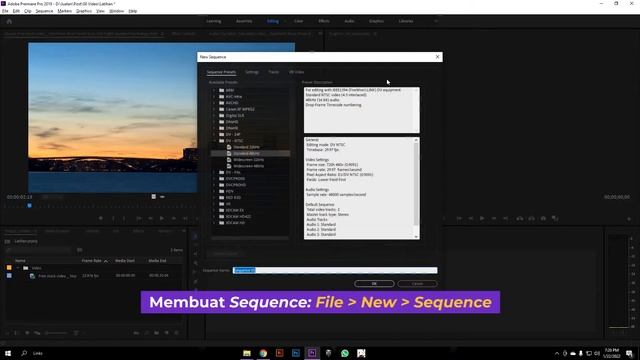Open the Media Browser tab in the Project panel
Image resolution: width=640 pixels, height=360 pixels.
click(x=58, y=231)
